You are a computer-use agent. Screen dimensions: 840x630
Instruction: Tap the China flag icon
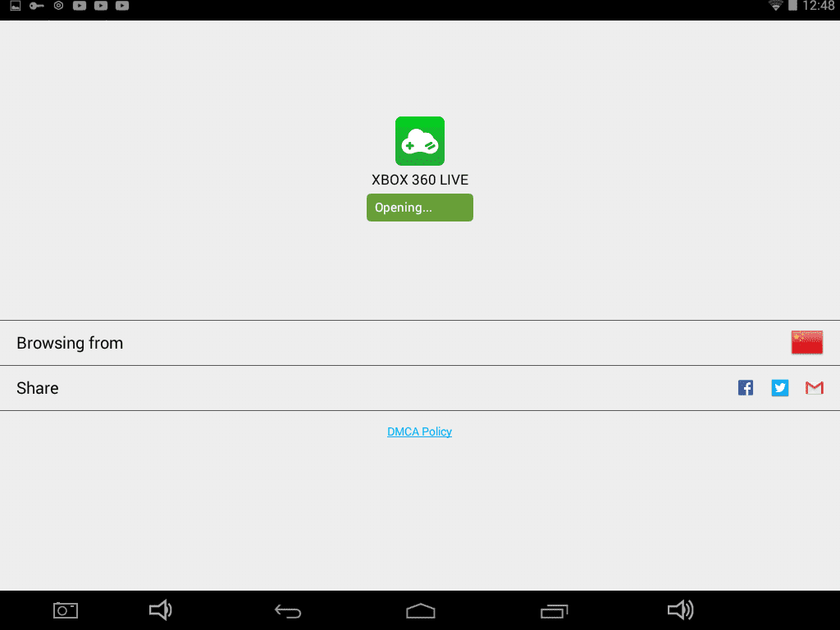click(x=807, y=342)
